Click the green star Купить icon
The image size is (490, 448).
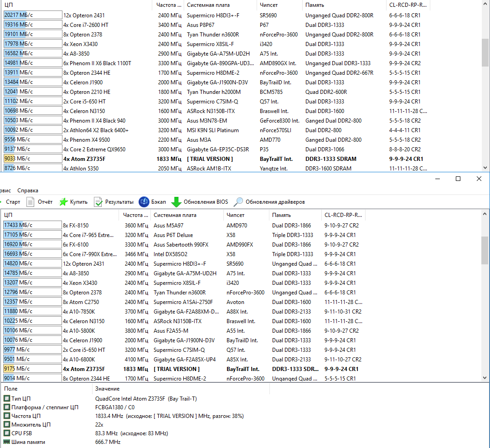point(63,202)
